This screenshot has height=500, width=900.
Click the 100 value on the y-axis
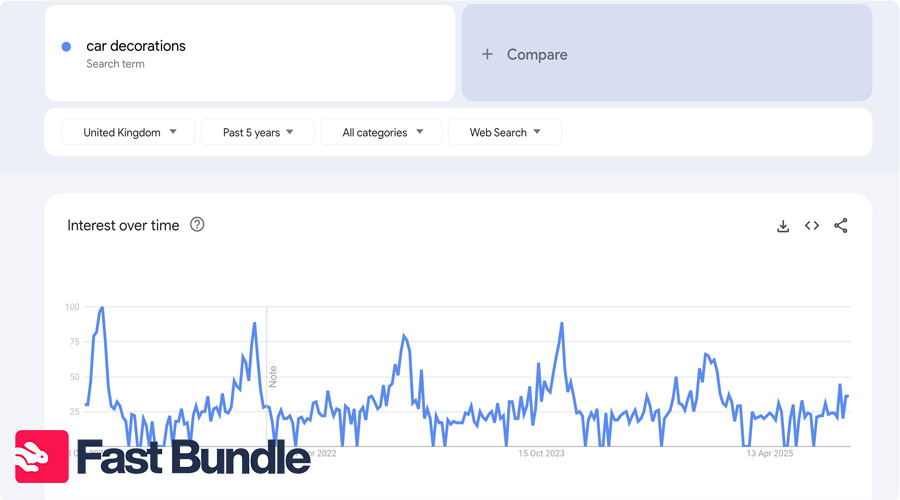tap(71, 307)
